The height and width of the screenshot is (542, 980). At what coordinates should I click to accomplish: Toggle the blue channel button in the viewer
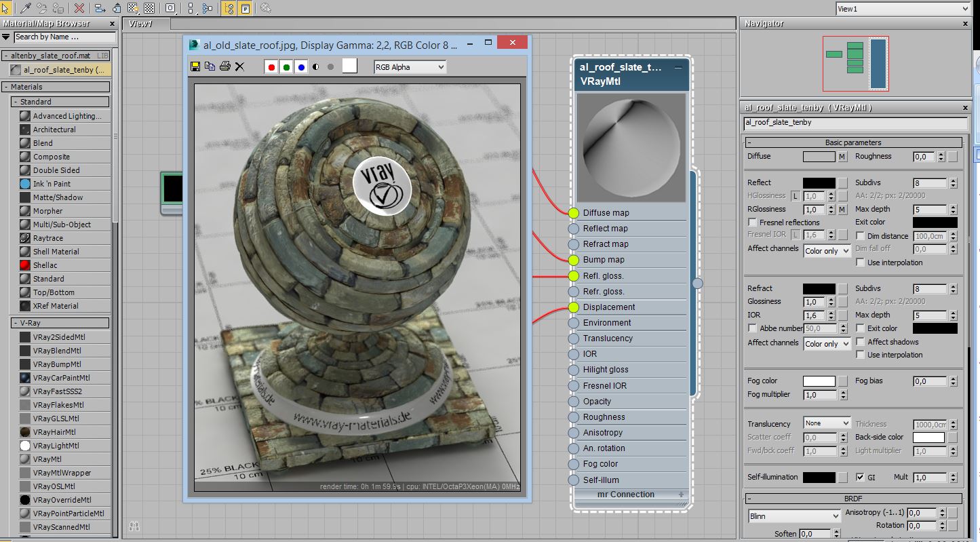300,67
